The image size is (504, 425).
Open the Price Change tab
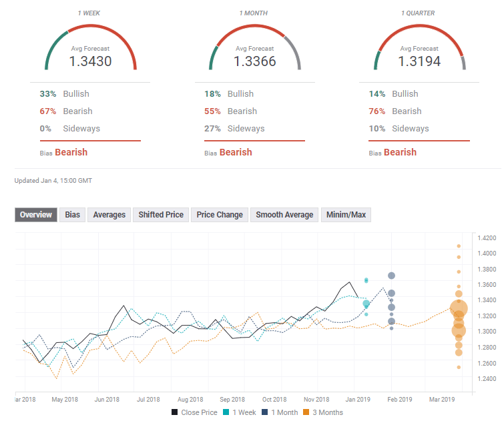220,215
